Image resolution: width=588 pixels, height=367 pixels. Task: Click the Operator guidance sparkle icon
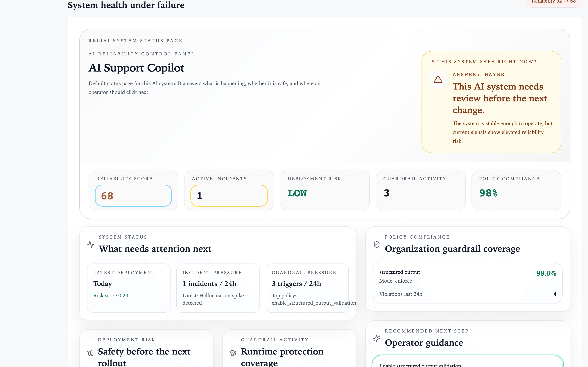[377, 338]
